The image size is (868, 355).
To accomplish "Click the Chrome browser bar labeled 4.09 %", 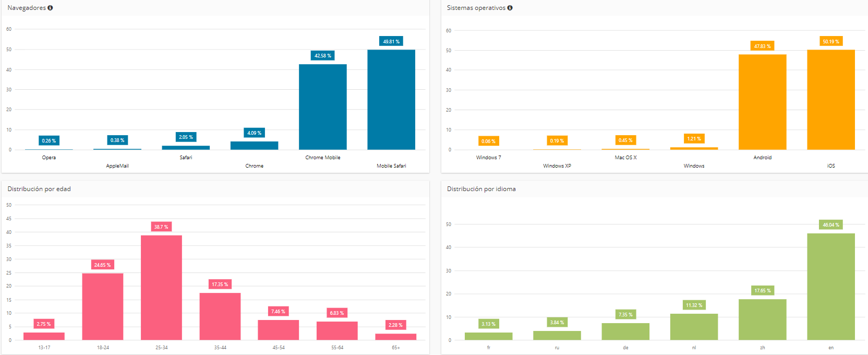I will coord(255,146).
